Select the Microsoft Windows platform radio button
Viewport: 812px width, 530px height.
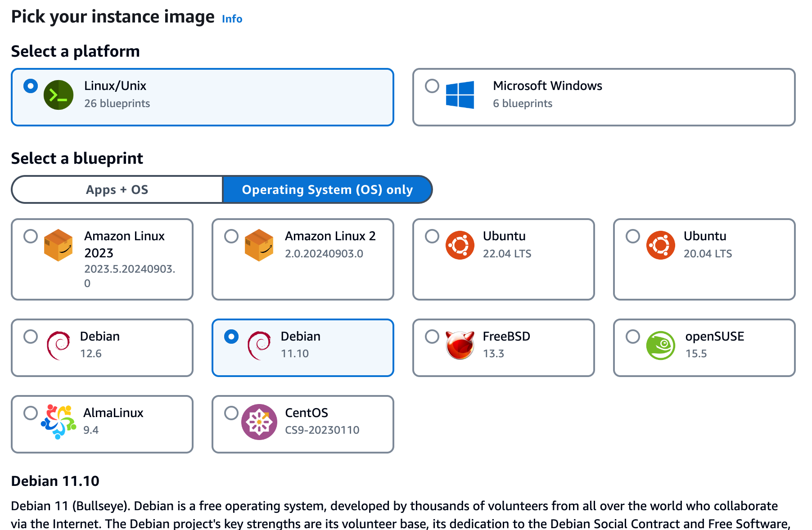pos(432,86)
